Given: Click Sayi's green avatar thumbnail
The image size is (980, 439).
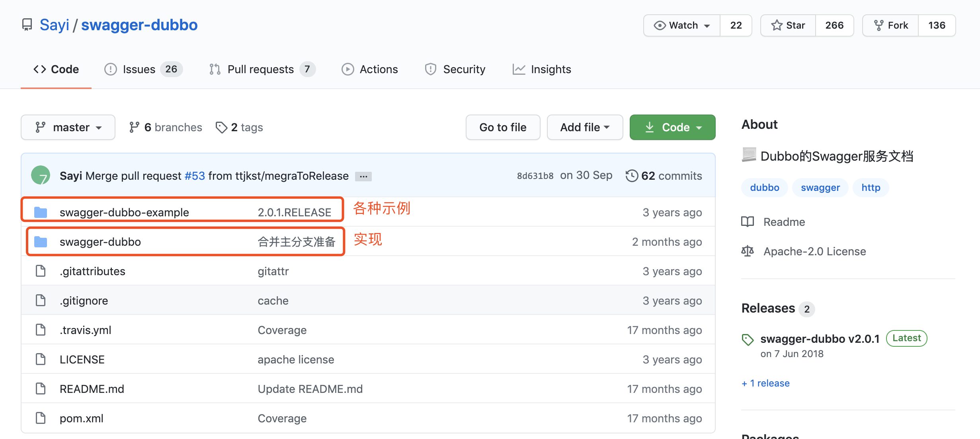Looking at the screenshot, I should (41, 175).
